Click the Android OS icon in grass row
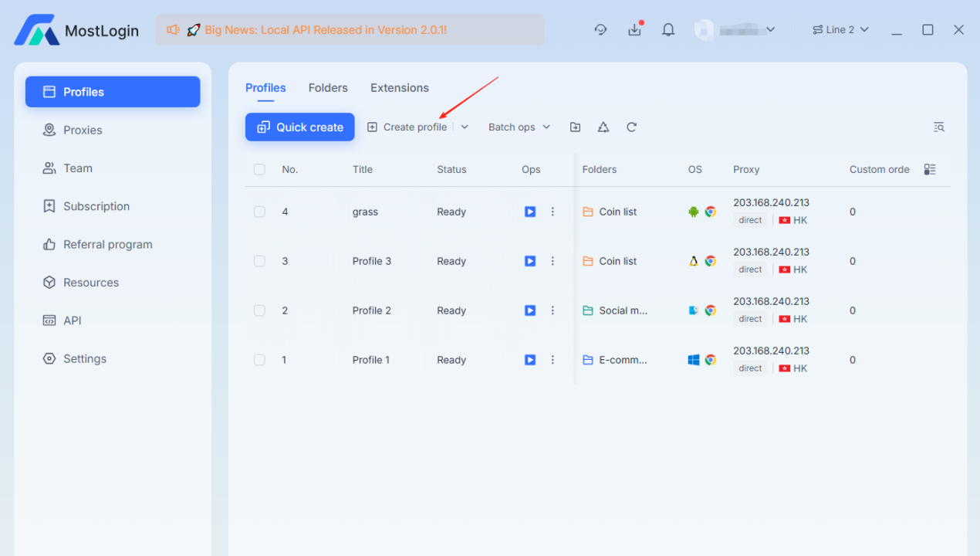 tap(694, 212)
